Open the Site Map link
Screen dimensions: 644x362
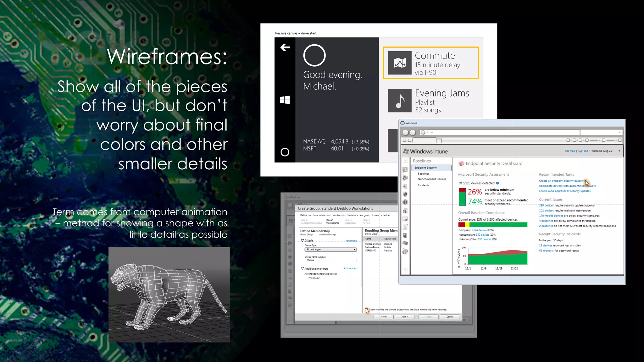point(569,151)
